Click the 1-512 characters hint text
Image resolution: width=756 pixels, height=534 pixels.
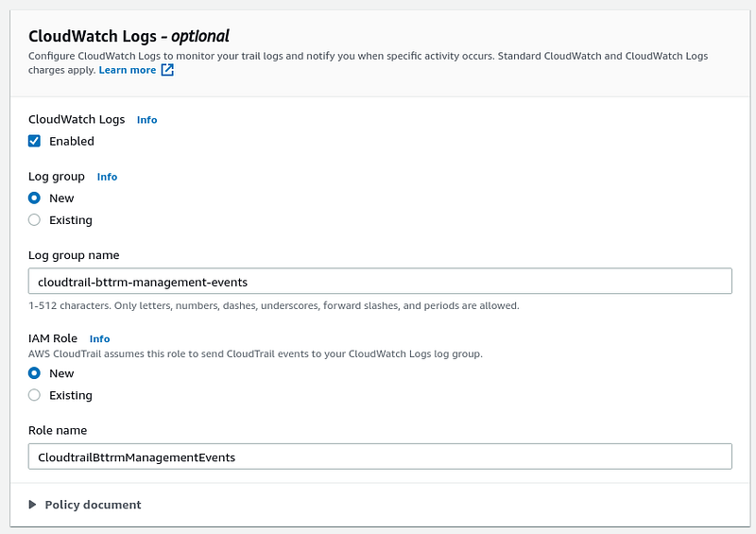coord(274,306)
